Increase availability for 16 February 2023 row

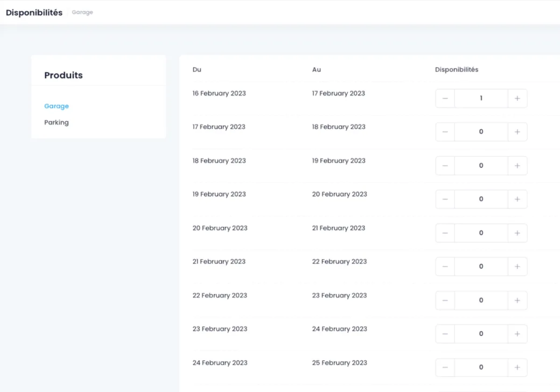(x=517, y=98)
